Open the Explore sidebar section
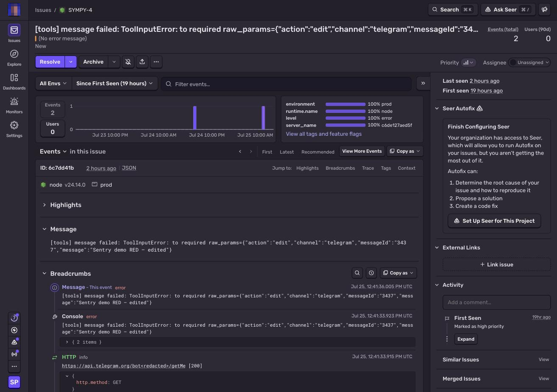The width and height of the screenshot is (557, 392). [x=14, y=58]
